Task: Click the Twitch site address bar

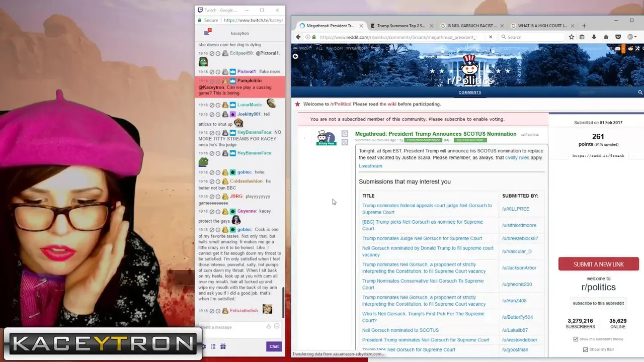Action: [x=253, y=20]
